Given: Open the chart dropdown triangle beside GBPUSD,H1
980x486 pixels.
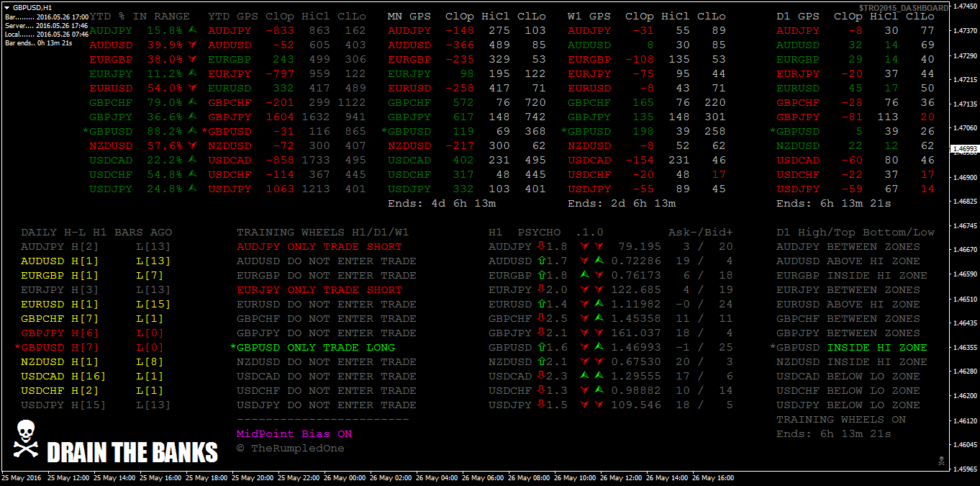Looking at the screenshot, I should pos(7,6).
